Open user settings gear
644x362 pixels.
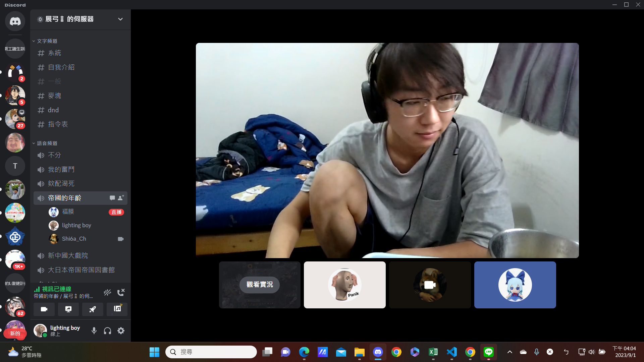coord(121,331)
